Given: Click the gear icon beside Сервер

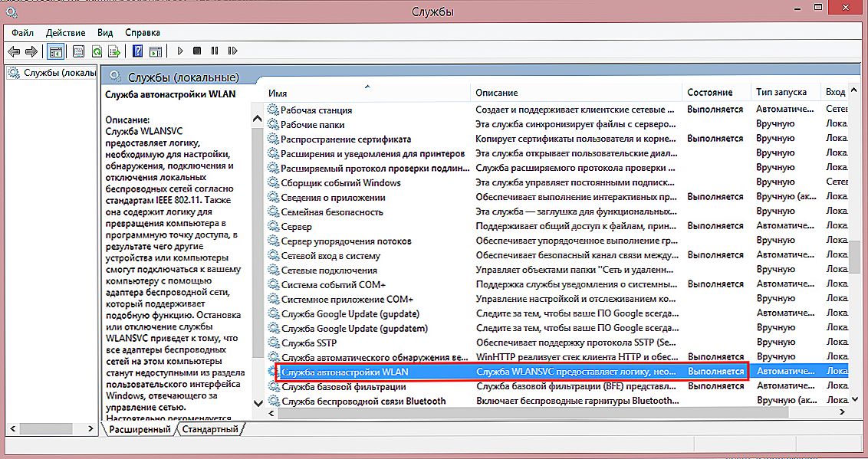Looking at the screenshot, I should [x=273, y=226].
